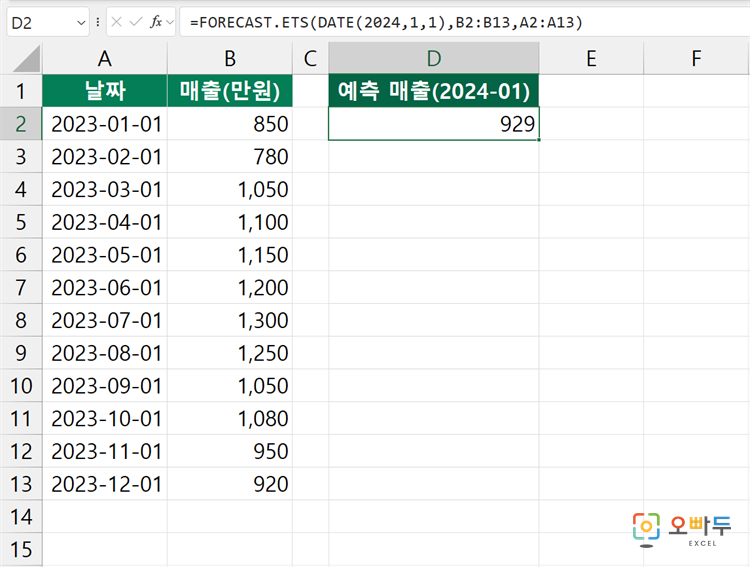750x567 pixels.
Task: Click the formula bar options dots handle
Action: [x=98, y=22]
